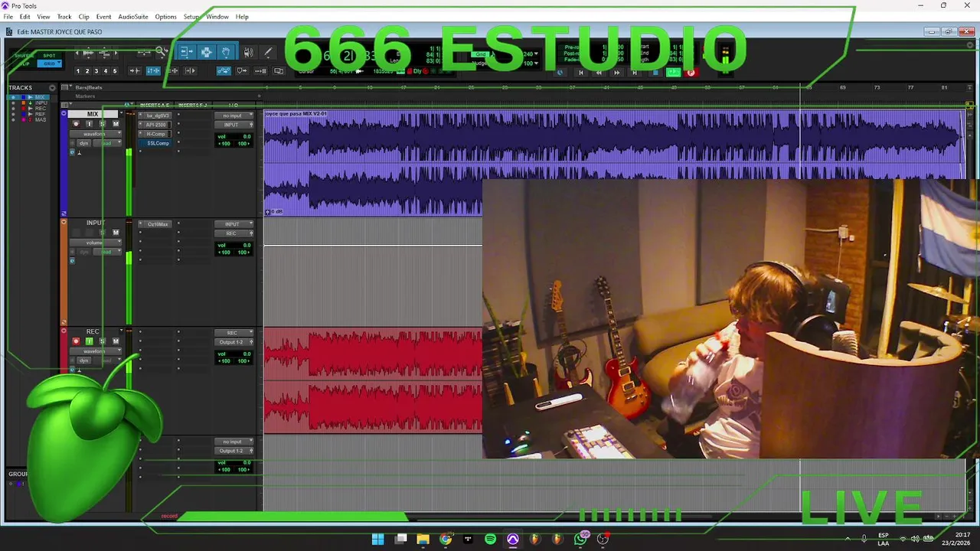980x551 pixels.
Task: Click INPUT track volume value field
Action: pyautogui.click(x=247, y=245)
